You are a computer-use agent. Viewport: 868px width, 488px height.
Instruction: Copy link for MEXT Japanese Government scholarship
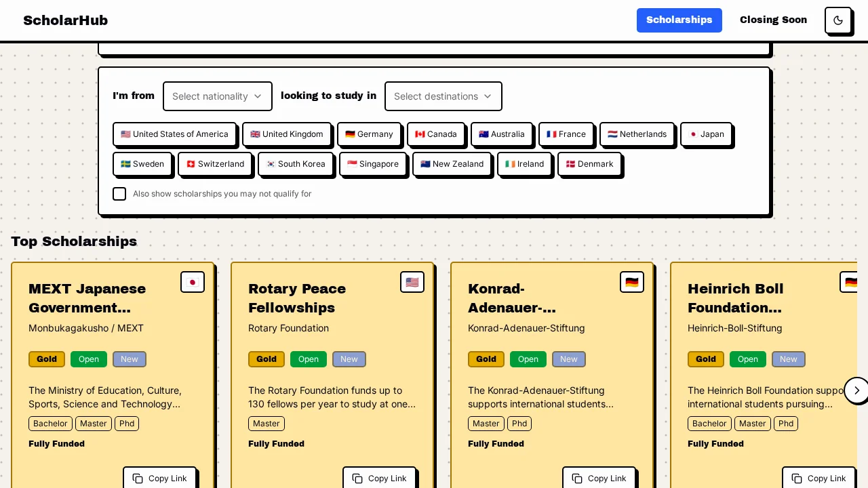point(159,479)
